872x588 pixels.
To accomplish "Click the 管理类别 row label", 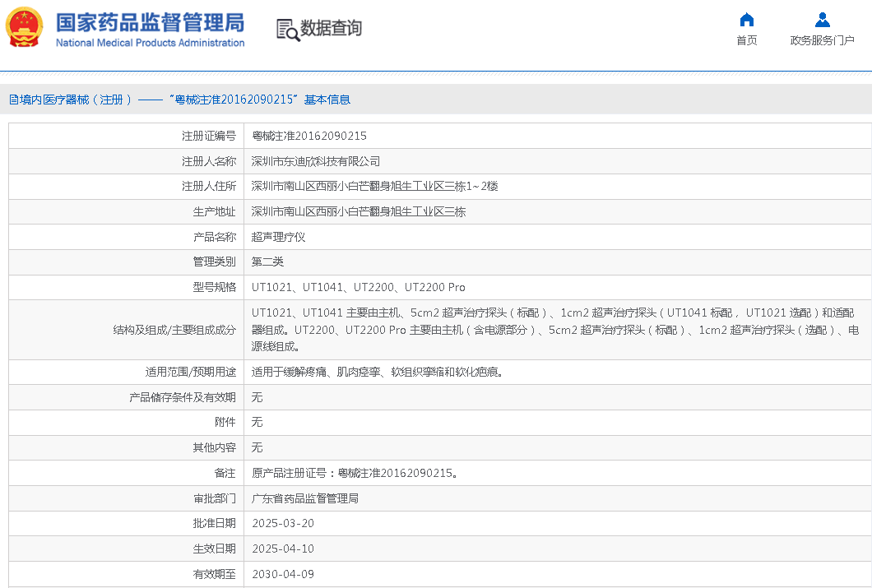I will 214,262.
